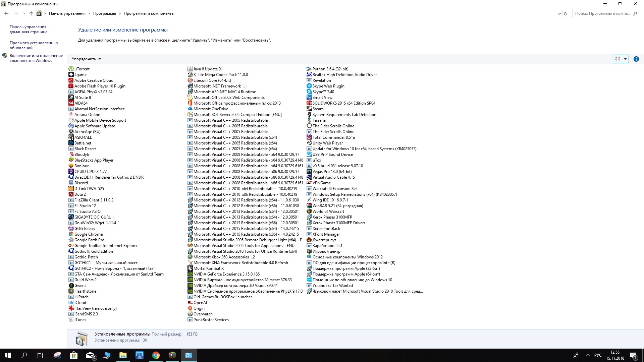This screenshot has height=362, width=644.
Task: Select the Total Commander 8.51a icon
Action: [309, 137]
